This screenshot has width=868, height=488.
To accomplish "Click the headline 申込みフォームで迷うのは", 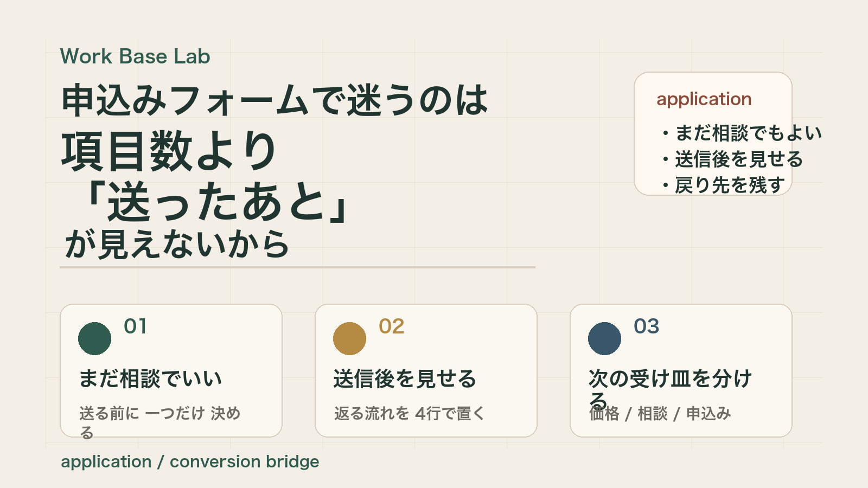I will [275, 100].
